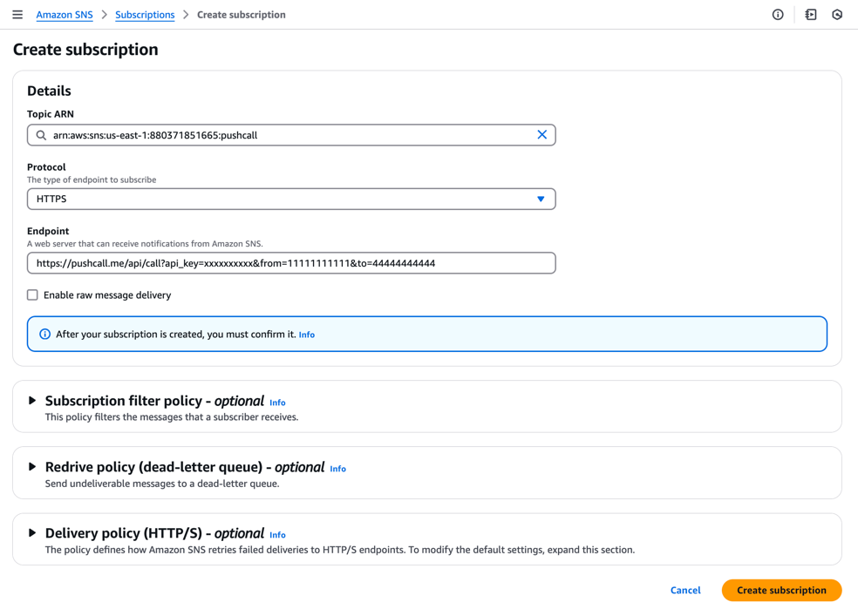Enable raw message delivery

(32, 294)
